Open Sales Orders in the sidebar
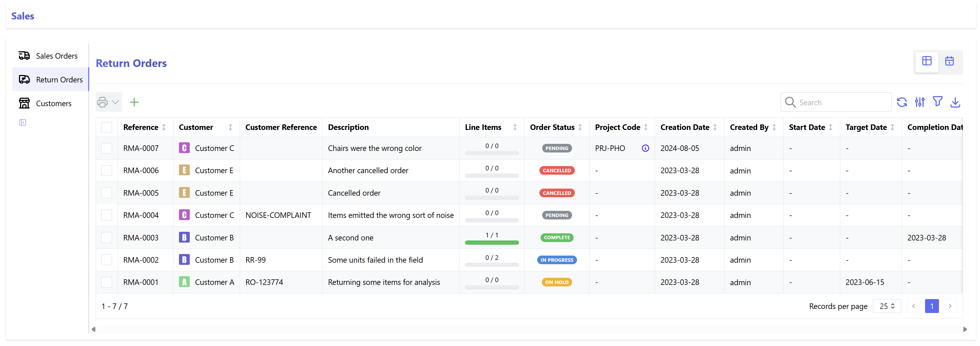 coord(56,56)
